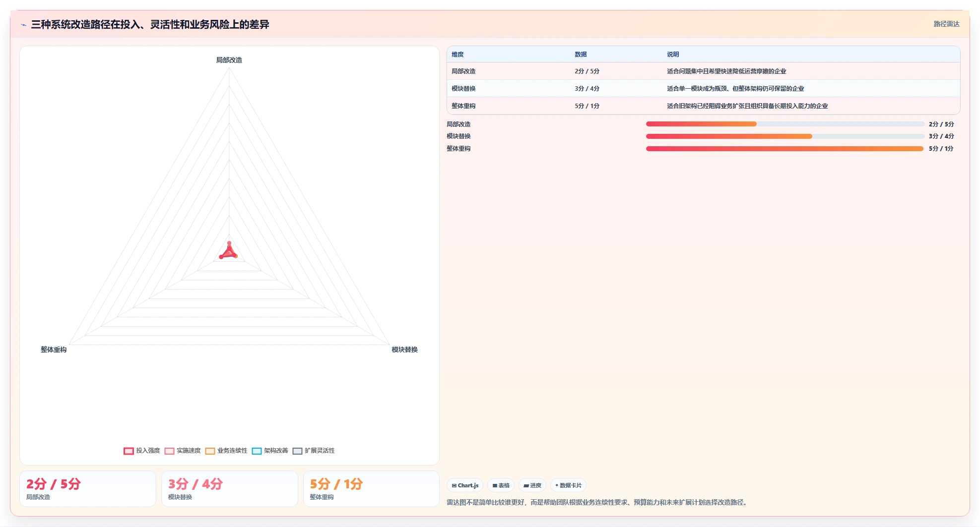Click the page title 三种系统改造路径

tap(150, 24)
